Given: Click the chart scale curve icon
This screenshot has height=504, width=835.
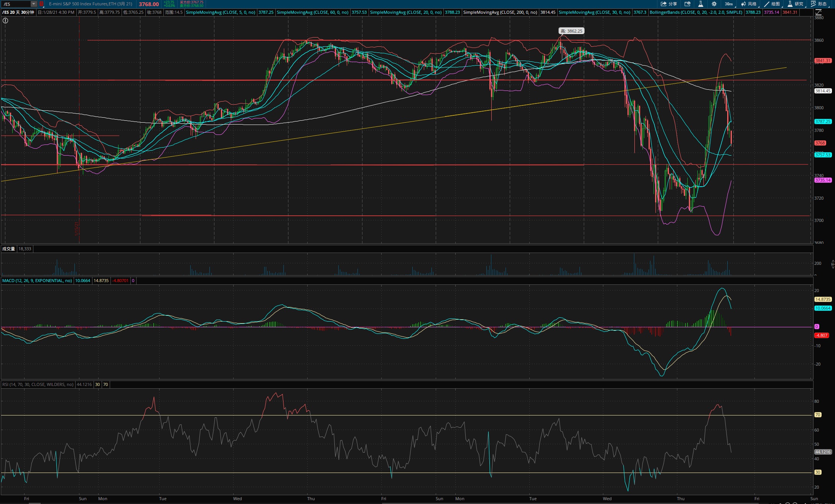Looking at the screenshot, I should [818, 12].
